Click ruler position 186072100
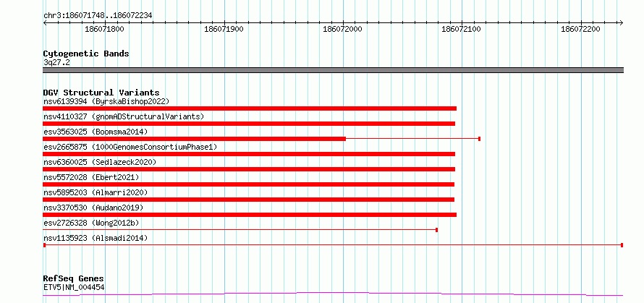This screenshot has height=303, width=644. click(461, 29)
